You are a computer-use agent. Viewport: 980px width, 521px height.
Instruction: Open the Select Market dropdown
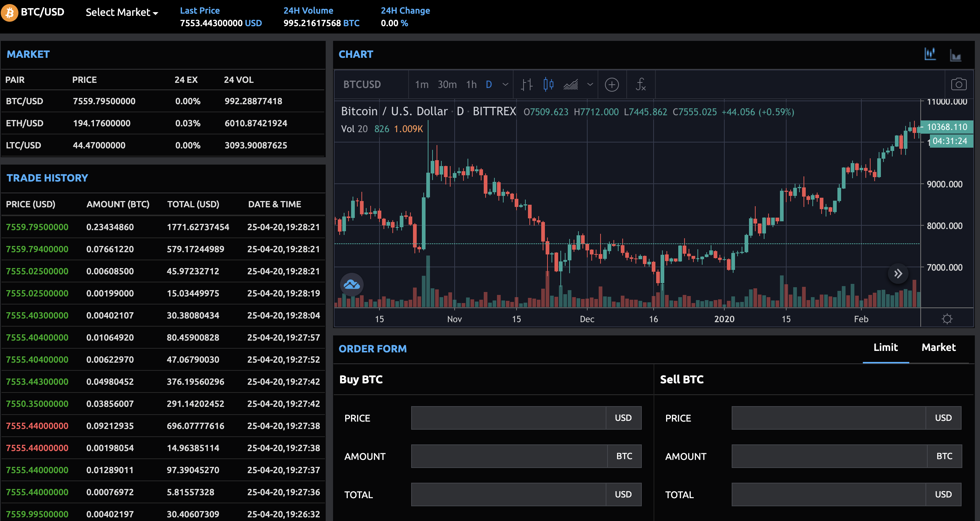pyautogui.click(x=122, y=13)
